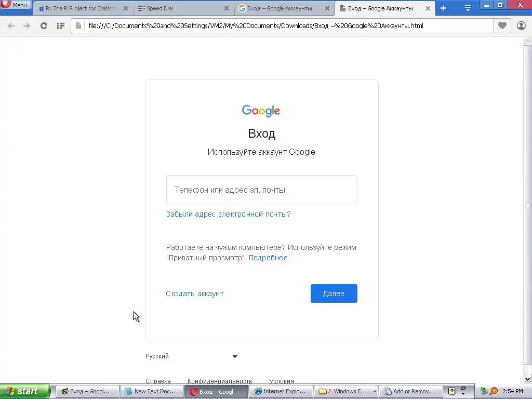Switch to Add or Remove taskbar item

(411, 391)
